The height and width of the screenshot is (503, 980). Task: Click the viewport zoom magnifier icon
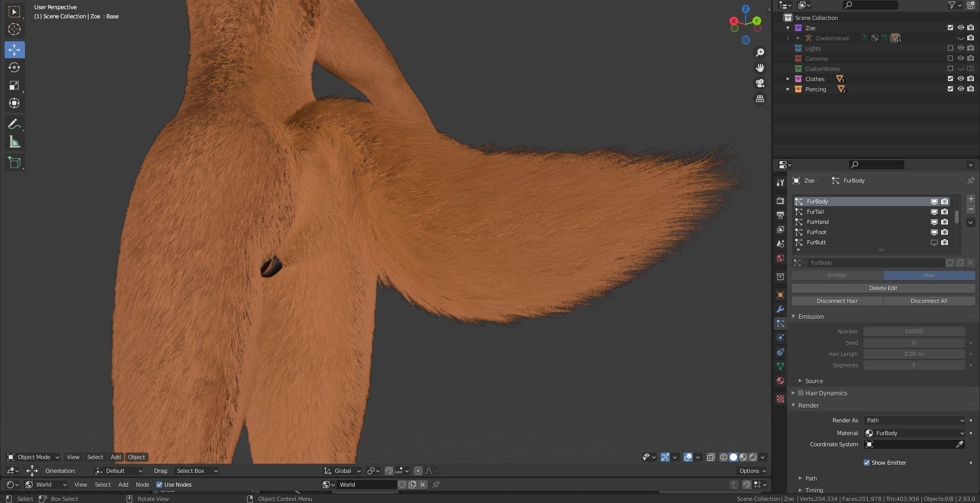point(760,53)
